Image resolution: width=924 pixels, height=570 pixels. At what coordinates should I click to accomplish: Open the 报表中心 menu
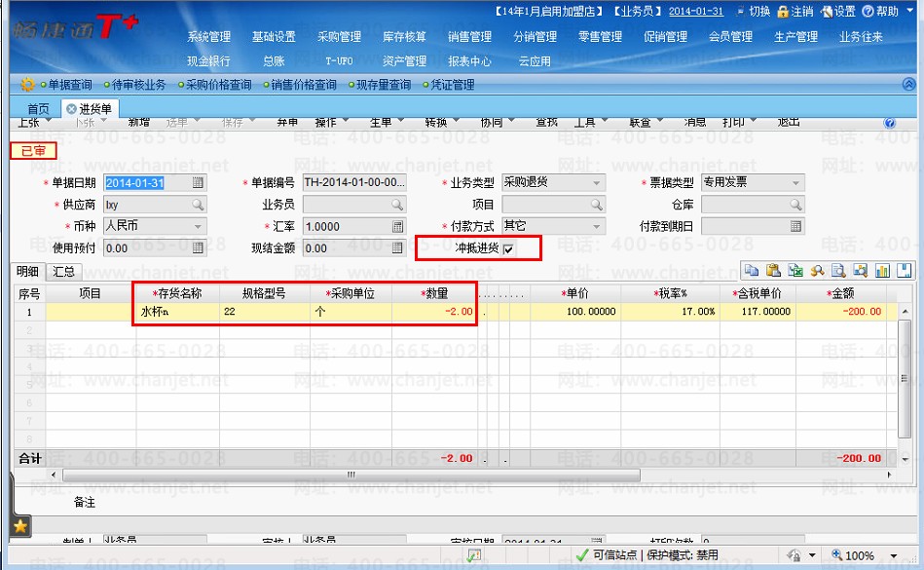(x=469, y=60)
